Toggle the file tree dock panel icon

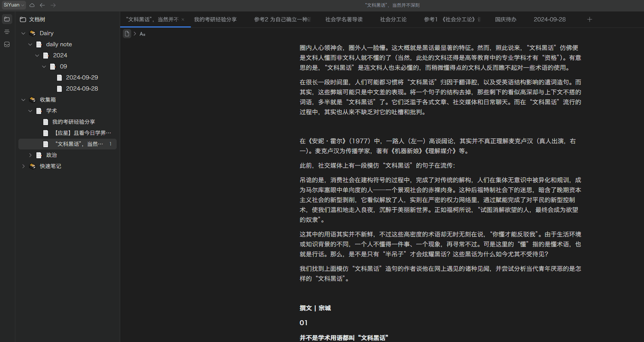[x=7, y=19]
